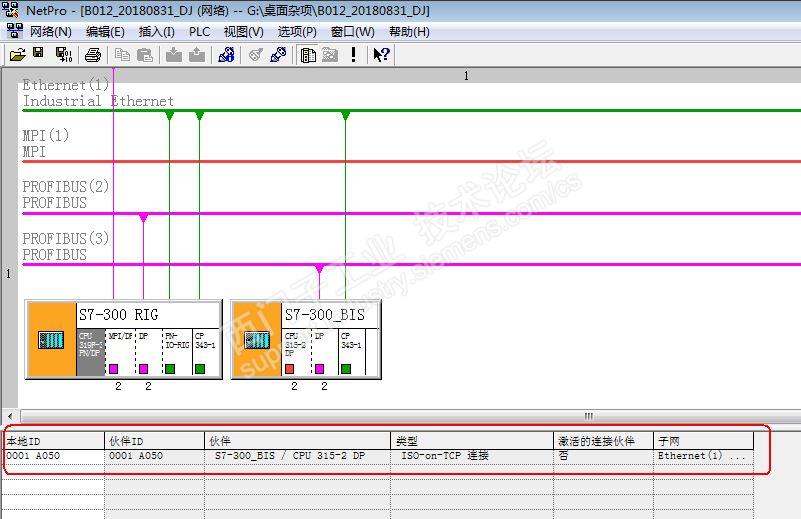The height and width of the screenshot is (519, 801).
Task: Click the exclamation mark icon
Action: coord(354,54)
